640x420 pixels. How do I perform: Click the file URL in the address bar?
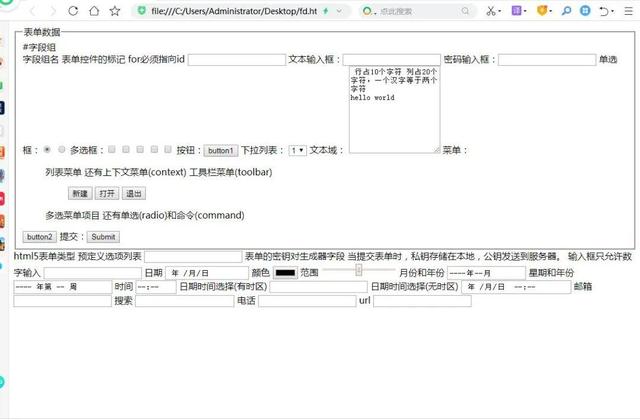click(x=234, y=11)
